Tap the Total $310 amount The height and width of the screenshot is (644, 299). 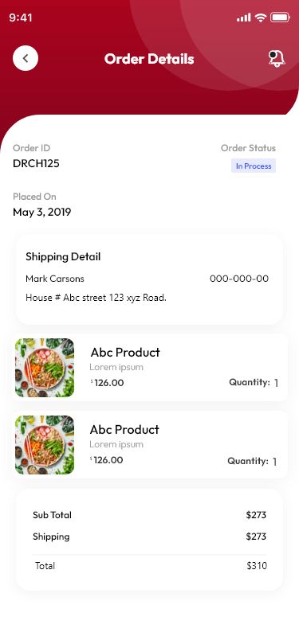tap(257, 565)
